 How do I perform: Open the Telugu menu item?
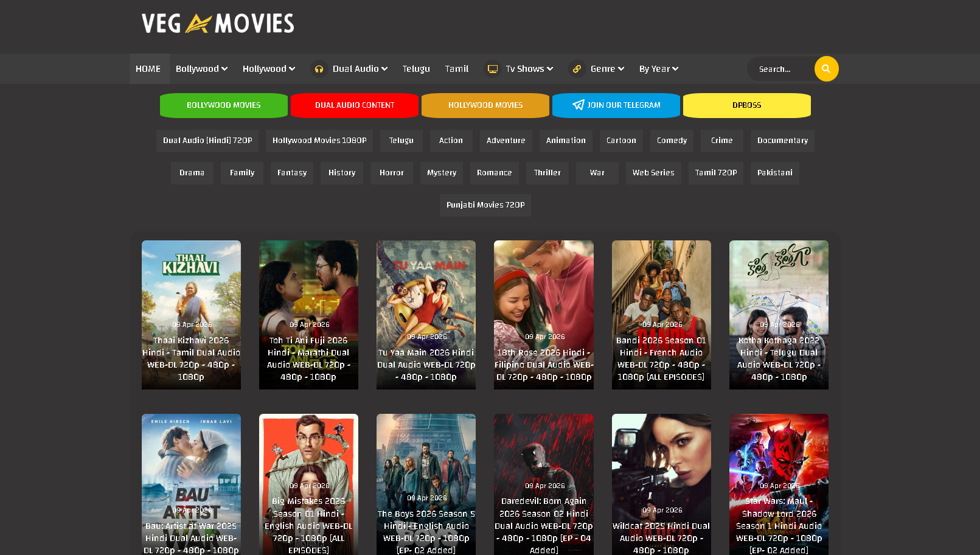[x=416, y=69]
